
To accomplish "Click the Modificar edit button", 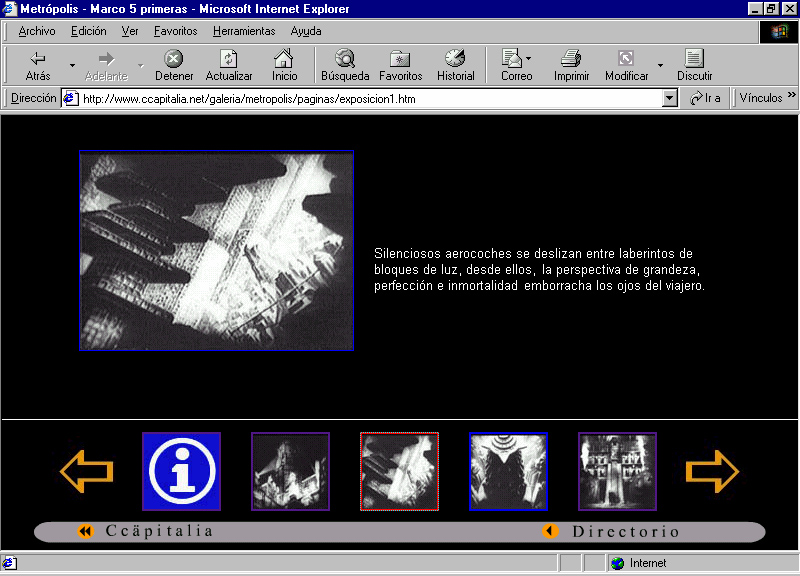I will coord(627,65).
